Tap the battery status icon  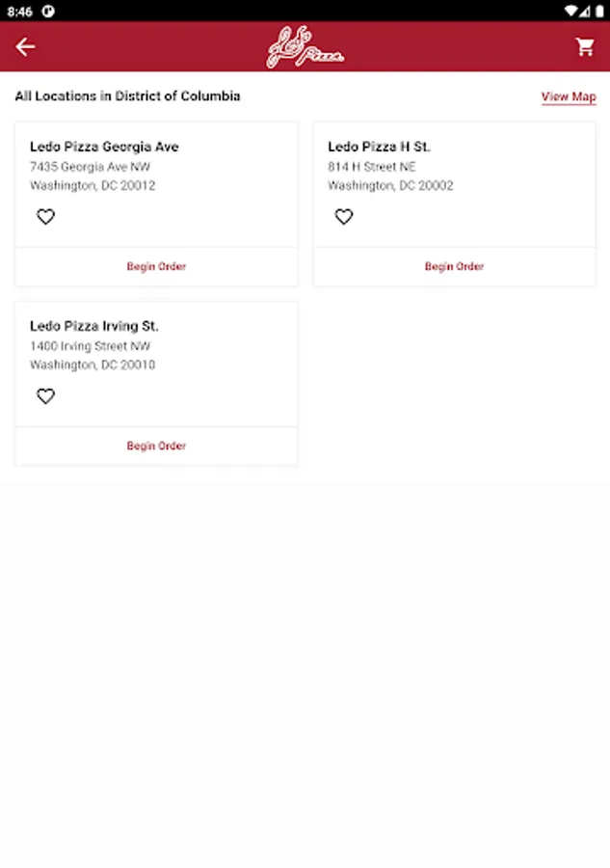[x=596, y=11]
